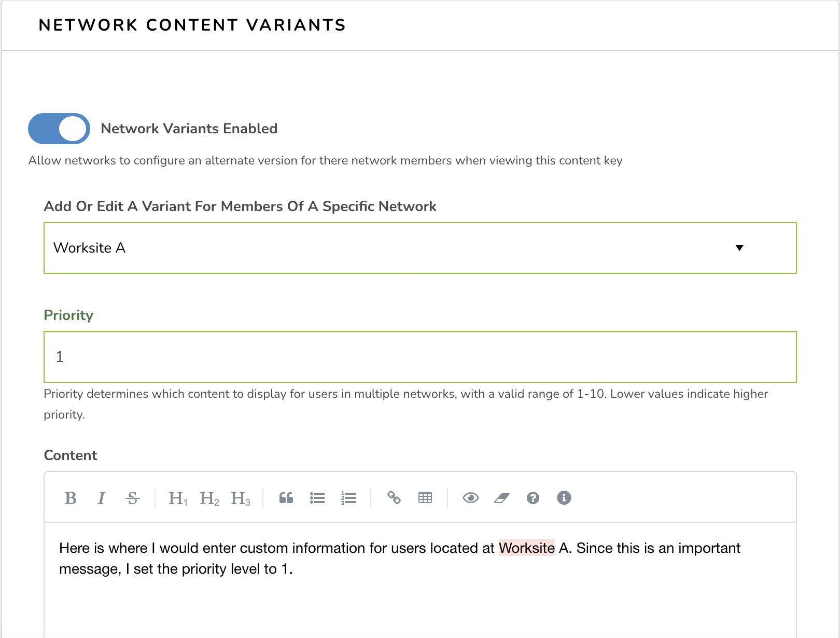Insert a link using chain icon

[394, 498]
